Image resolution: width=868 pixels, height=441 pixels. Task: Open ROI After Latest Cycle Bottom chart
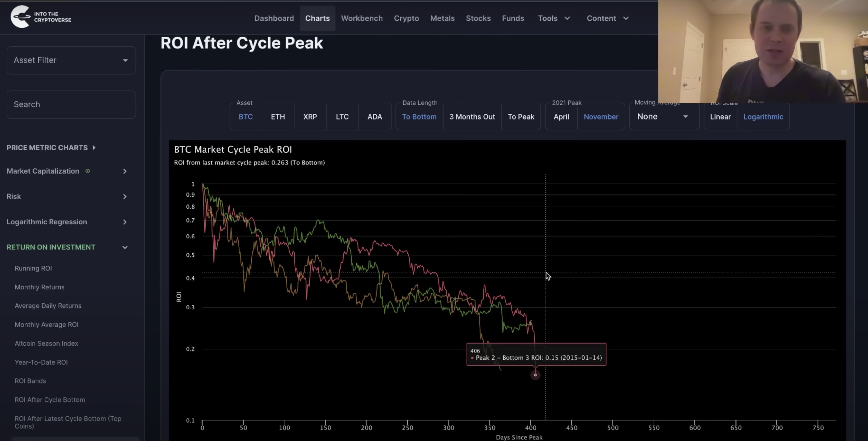pyautogui.click(x=68, y=422)
